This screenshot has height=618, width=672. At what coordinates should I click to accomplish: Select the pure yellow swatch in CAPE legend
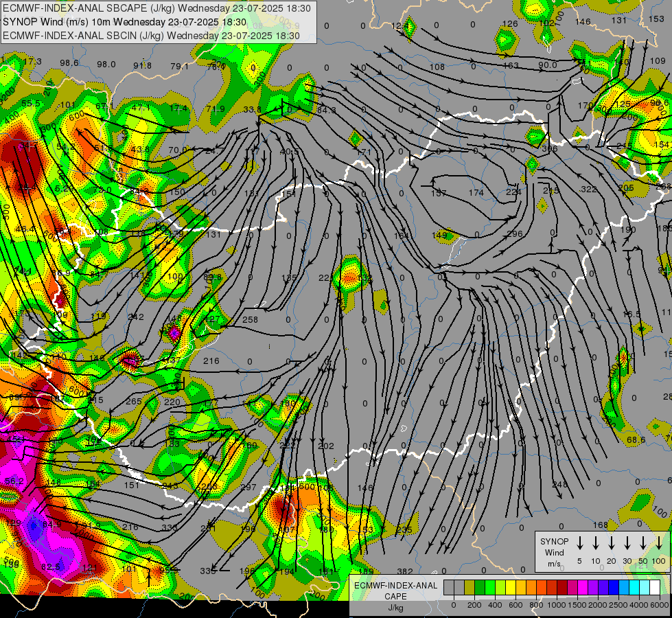(511, 588)
